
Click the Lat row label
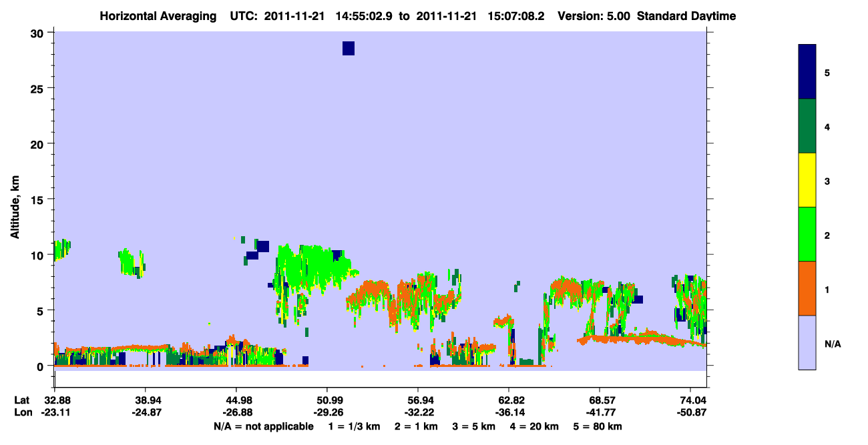tap(22, 400)
